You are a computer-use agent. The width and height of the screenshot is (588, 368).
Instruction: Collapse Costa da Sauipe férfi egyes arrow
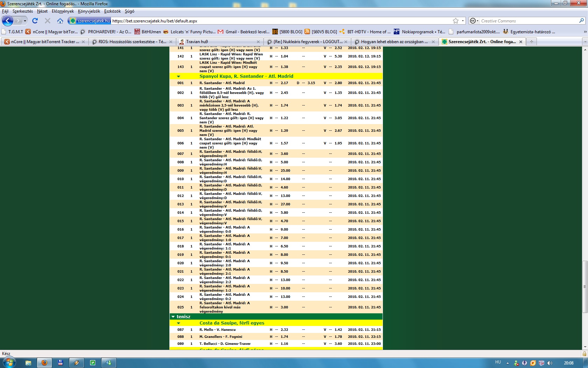pyautogui.click(x=178, y=323)
